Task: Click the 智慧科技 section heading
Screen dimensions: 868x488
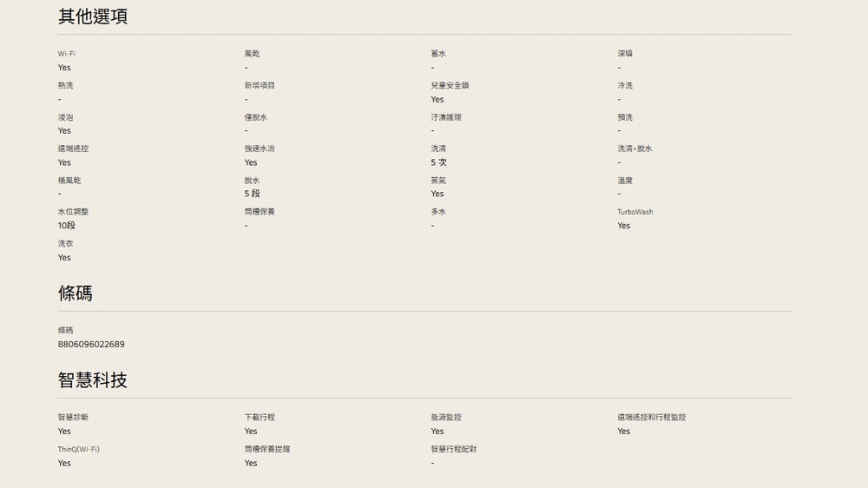Action: coord(93,380)
